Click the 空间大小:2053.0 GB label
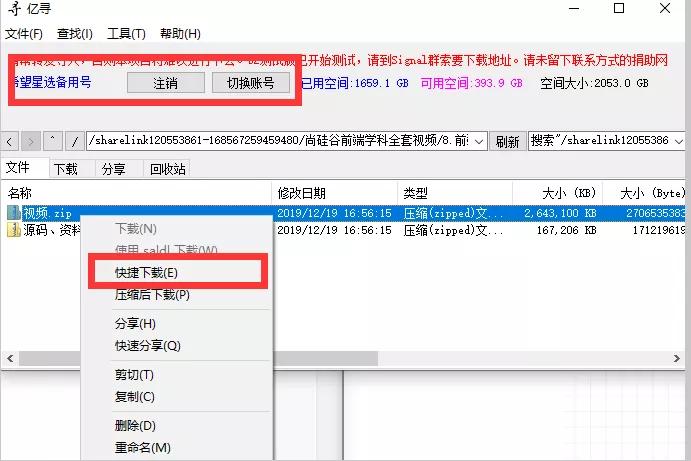Viewport: 691px width, 461px height. pyautogui.click(x=594, y=83)
